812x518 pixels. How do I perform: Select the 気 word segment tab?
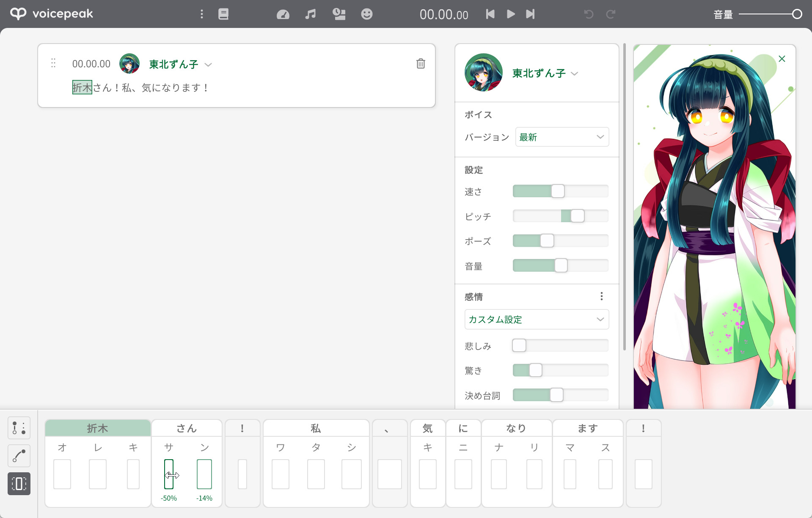427,428
